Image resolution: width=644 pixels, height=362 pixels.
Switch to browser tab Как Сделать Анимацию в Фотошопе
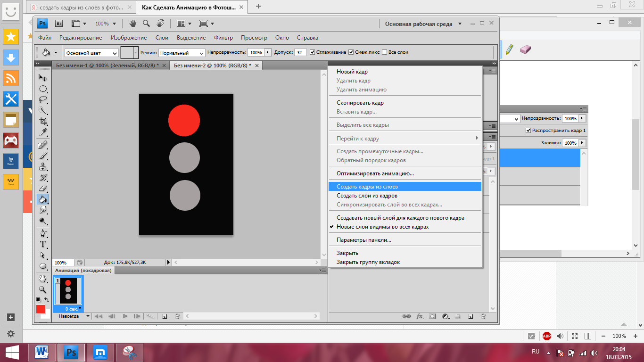coord(189,7)
